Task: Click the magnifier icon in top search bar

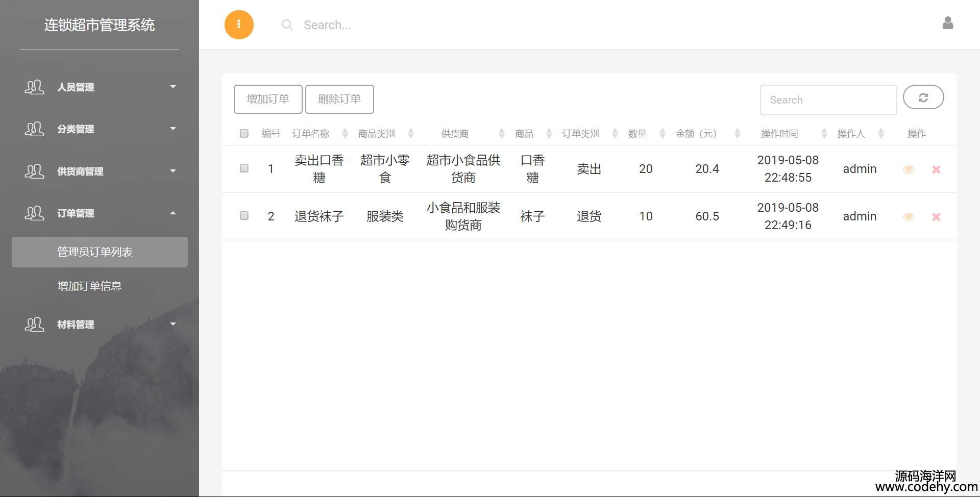Action: (287, 25)
